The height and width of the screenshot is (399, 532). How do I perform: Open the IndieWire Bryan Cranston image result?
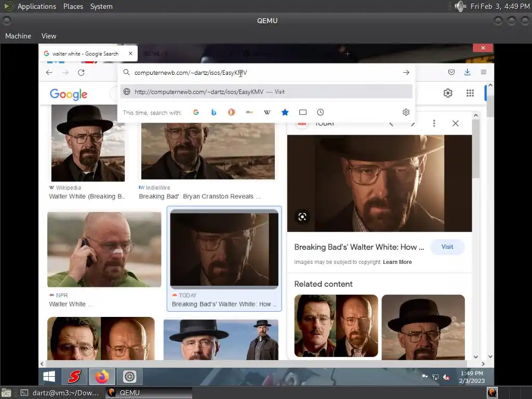[208, 151]
